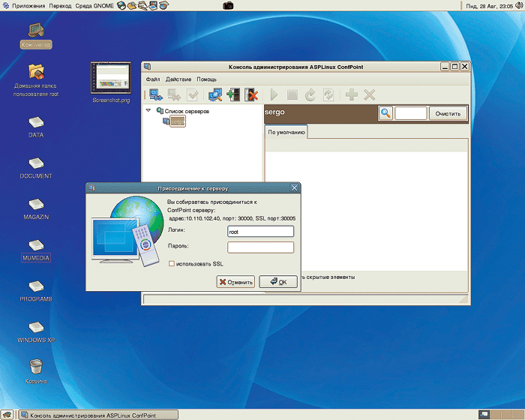Enable the использовать SSL checkbox
This screenshot has height=420, width=525.
click(x=172, y=263)
